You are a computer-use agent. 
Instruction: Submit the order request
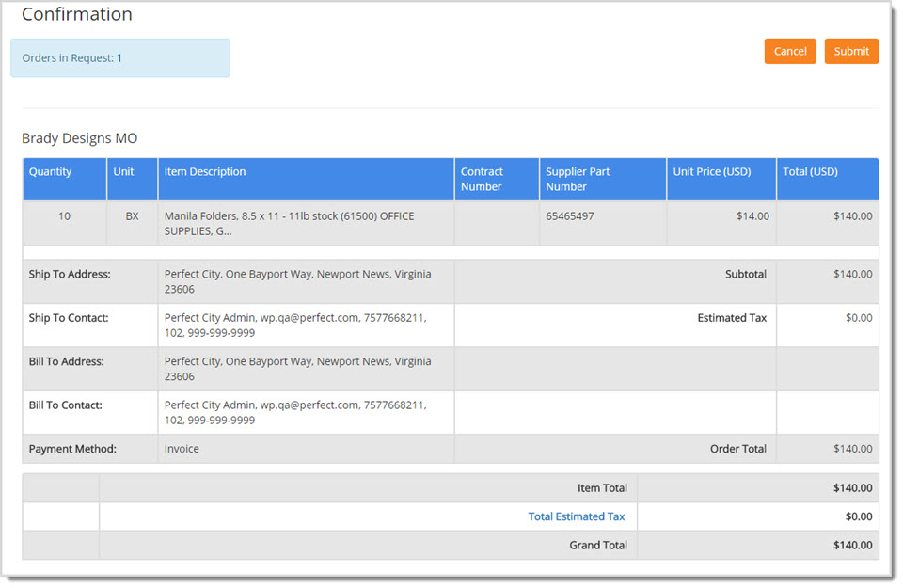(850, 51)
